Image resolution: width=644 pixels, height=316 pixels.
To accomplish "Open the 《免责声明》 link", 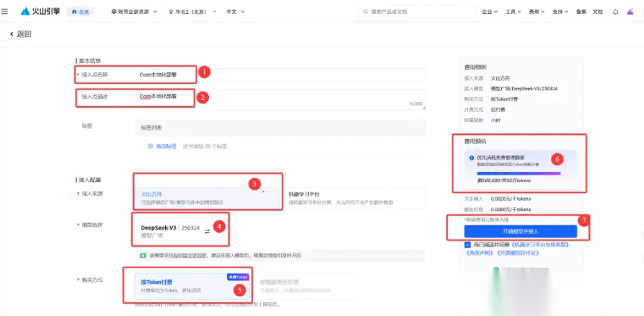I will 479,253.
